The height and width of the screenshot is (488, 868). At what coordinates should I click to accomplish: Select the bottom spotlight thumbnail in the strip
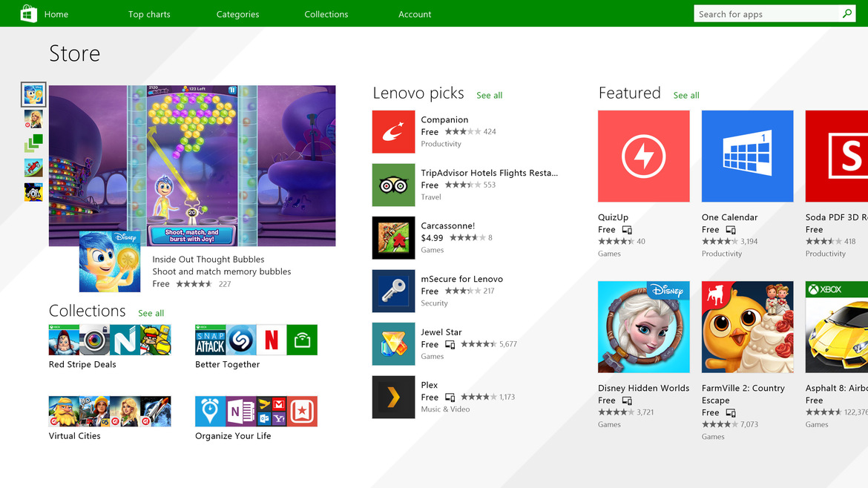tap(33, 192)
